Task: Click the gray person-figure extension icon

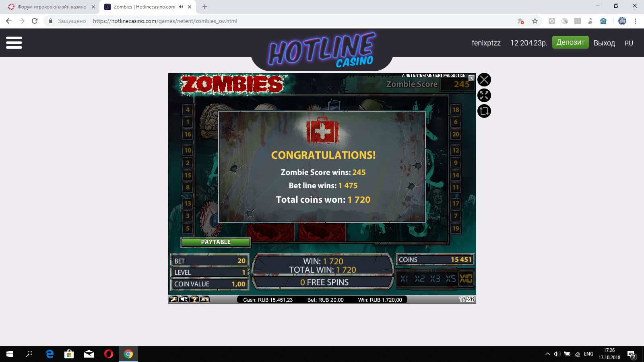Action: pyautogui.click(x=590, y=21)
